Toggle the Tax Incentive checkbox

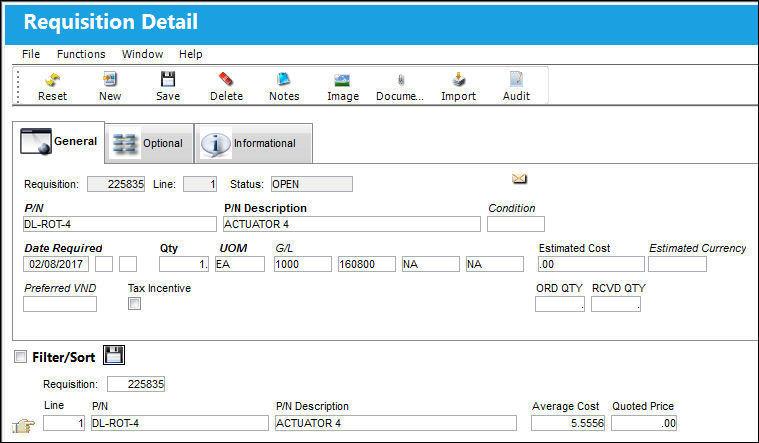[134, 304]
